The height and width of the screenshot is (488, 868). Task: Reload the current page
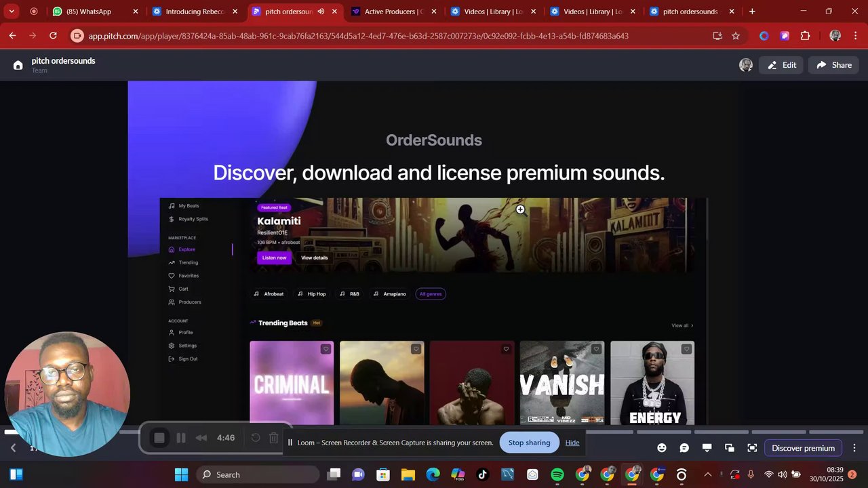[x=53, y=36]
